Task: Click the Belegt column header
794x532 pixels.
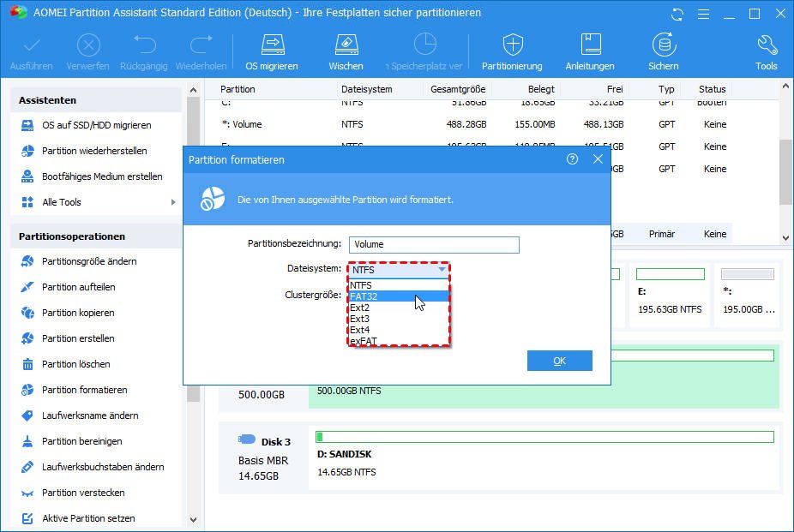Action: click(541, 89)
